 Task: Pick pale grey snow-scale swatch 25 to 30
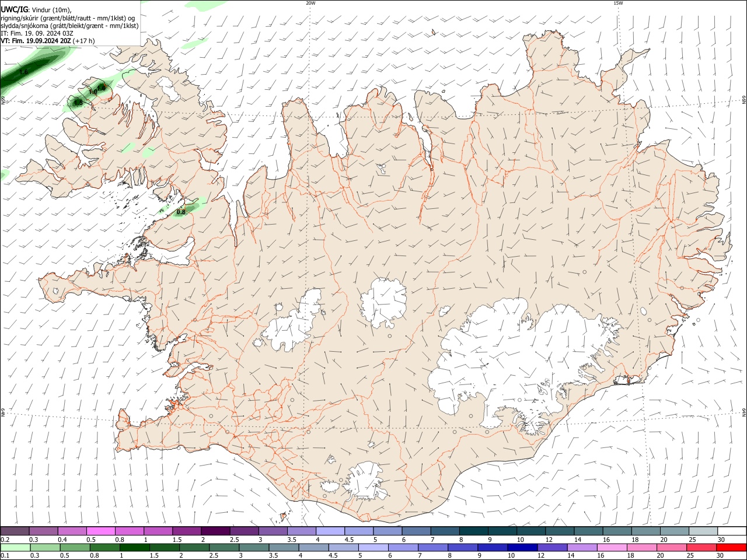703,531
